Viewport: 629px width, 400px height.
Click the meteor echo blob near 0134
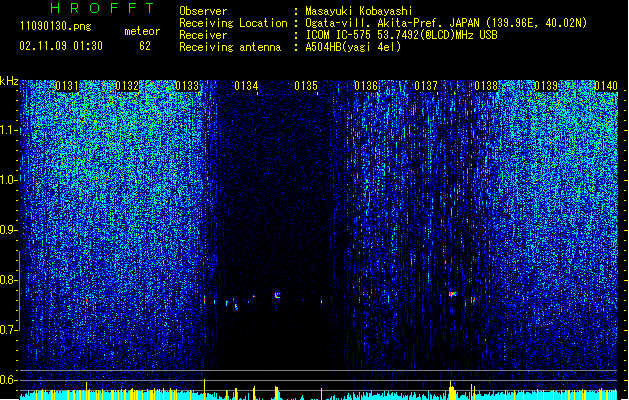click(x=277, y=295)
